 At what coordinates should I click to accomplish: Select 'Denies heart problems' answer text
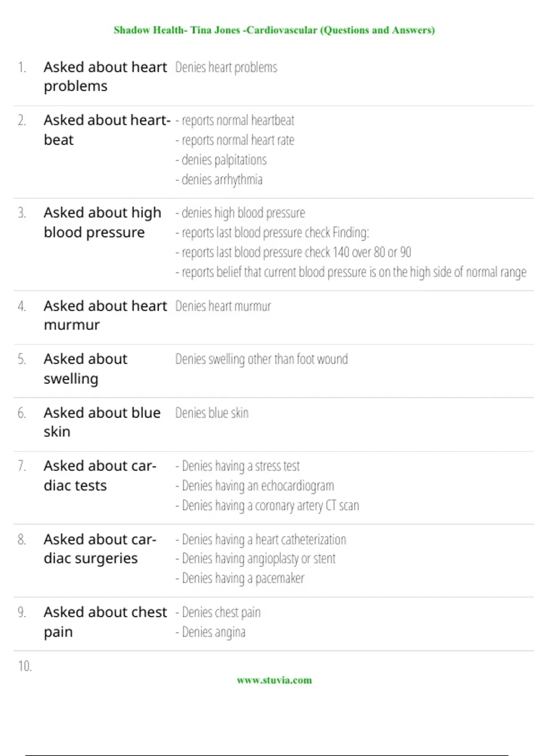226,68
